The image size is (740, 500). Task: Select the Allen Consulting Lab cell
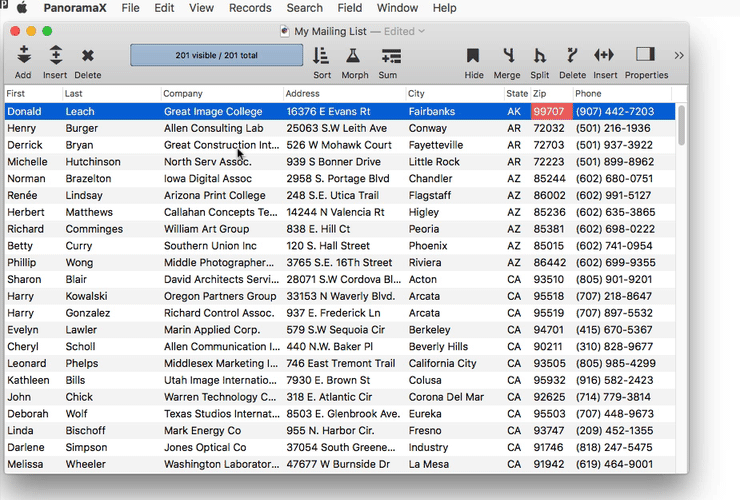[213, 128]
